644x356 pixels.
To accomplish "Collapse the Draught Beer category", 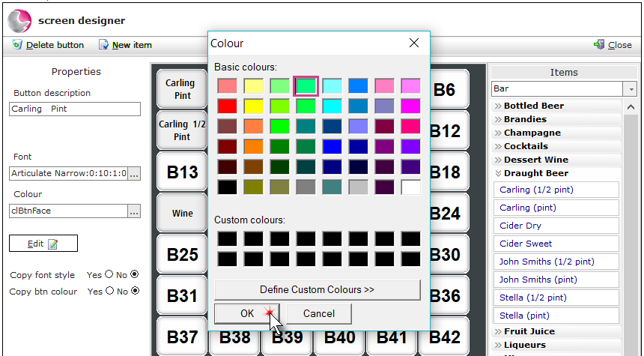I will tap(556, 173).
